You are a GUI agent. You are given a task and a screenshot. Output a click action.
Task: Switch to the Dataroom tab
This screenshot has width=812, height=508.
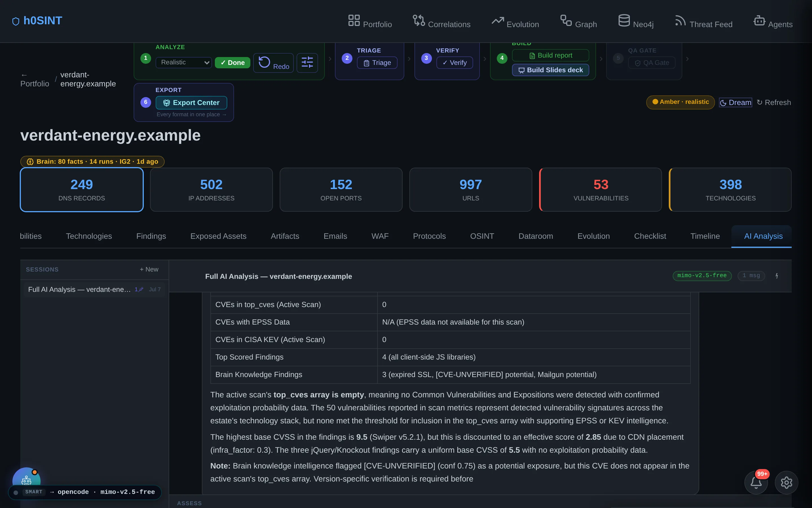coord(535,236)
